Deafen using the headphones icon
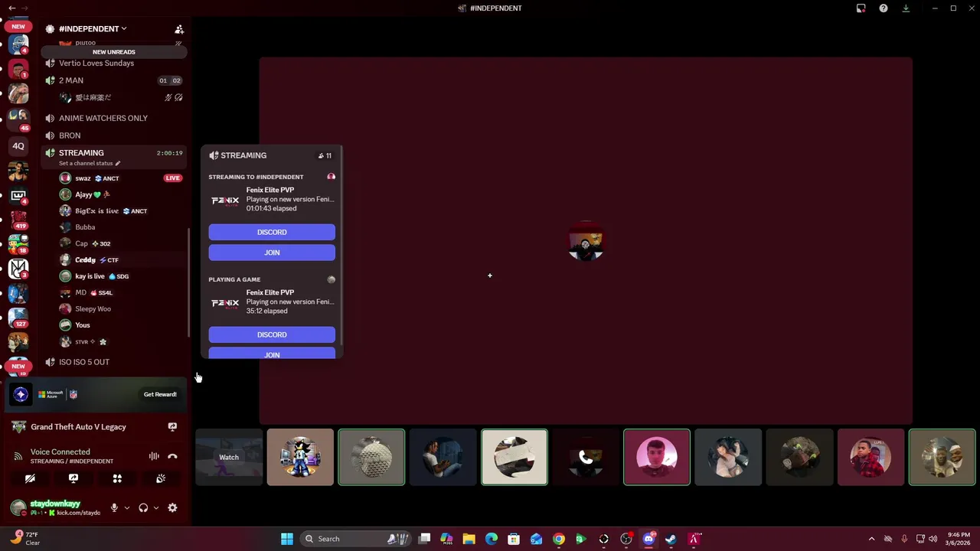Screen dimensions: 980x551 tap(143, 507)
